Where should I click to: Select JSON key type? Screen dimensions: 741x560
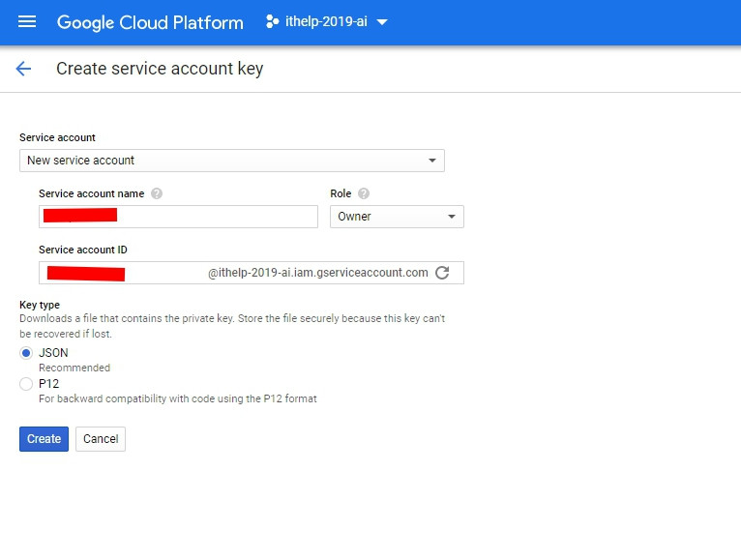(x=26, y=353)
